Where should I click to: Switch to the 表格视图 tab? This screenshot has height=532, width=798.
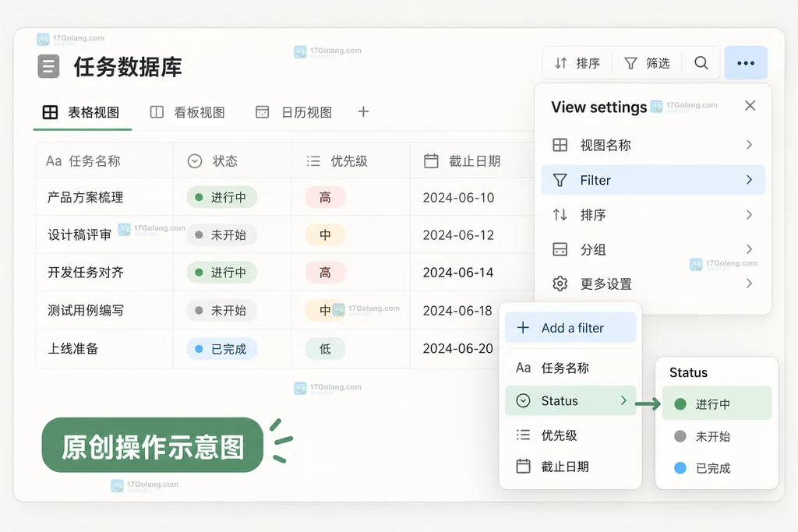tap(81, 112)
